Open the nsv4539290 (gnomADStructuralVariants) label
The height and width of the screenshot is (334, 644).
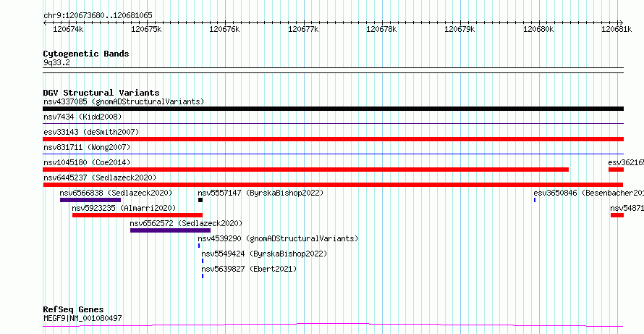point(278,238)
